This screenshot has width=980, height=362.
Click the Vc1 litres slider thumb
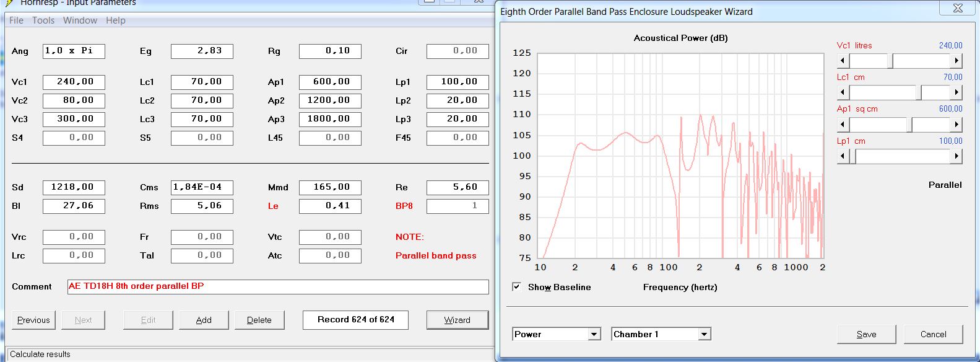(891, 61)
